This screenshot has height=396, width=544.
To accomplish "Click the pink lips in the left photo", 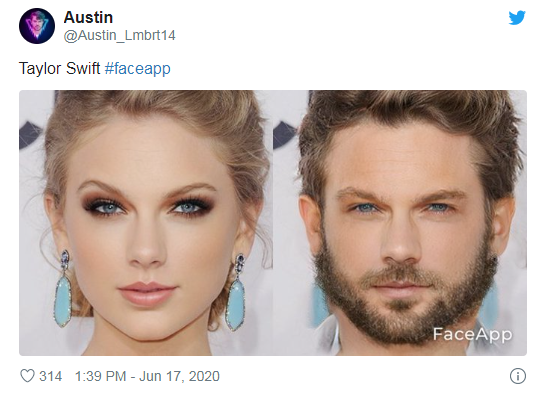I will (147, 293).
